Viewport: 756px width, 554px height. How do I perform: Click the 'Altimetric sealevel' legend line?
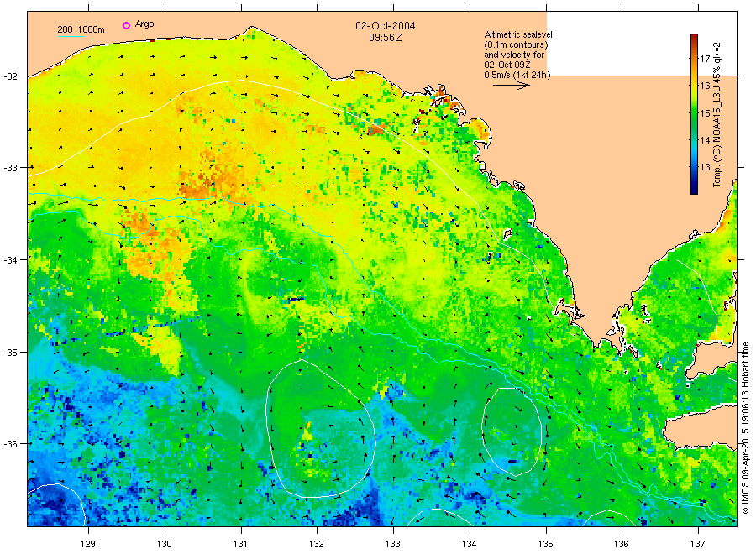point(518,34)
